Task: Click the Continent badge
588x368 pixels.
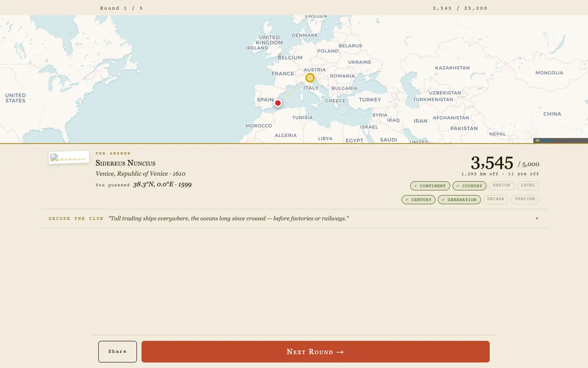Action: [430, 186]
